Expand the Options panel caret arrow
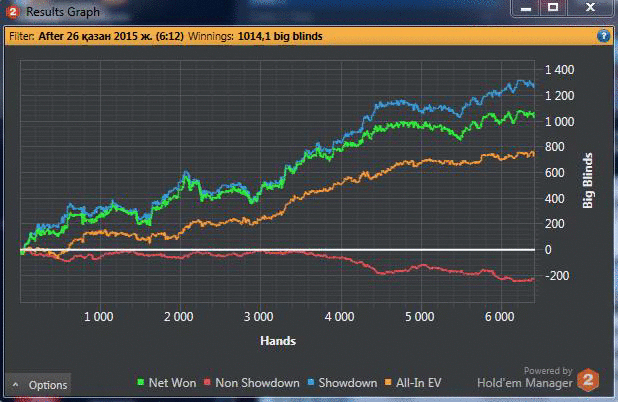The height and width of the screenshot is (402, 618). pos(16,384)
